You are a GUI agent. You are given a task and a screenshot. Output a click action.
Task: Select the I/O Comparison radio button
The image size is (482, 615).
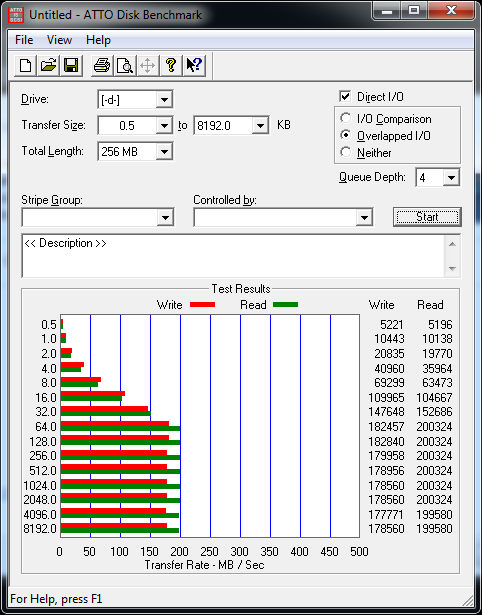tap(346, 118)
